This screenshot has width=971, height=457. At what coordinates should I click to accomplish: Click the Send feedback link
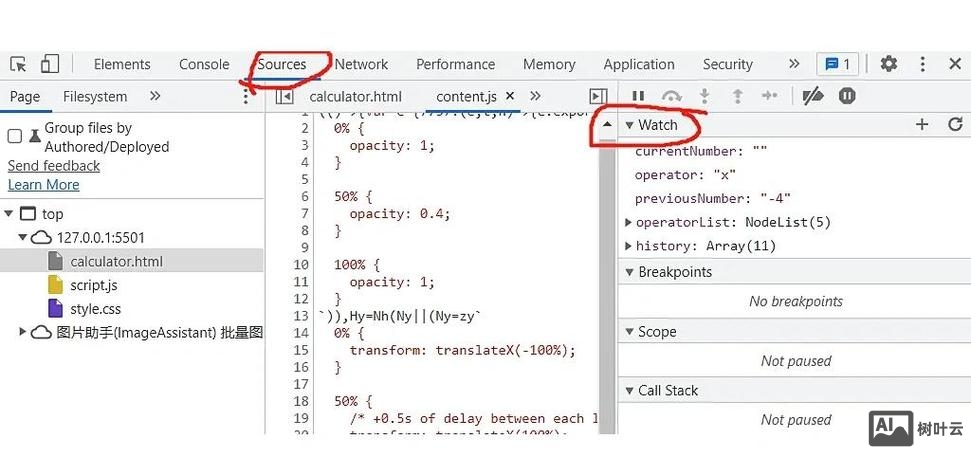point(54,166)
